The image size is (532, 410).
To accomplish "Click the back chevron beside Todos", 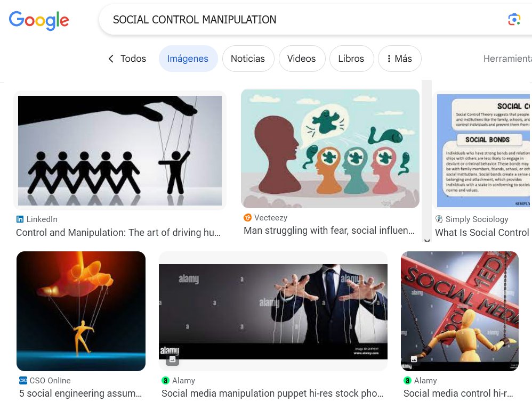I will [x=111, y=59].
